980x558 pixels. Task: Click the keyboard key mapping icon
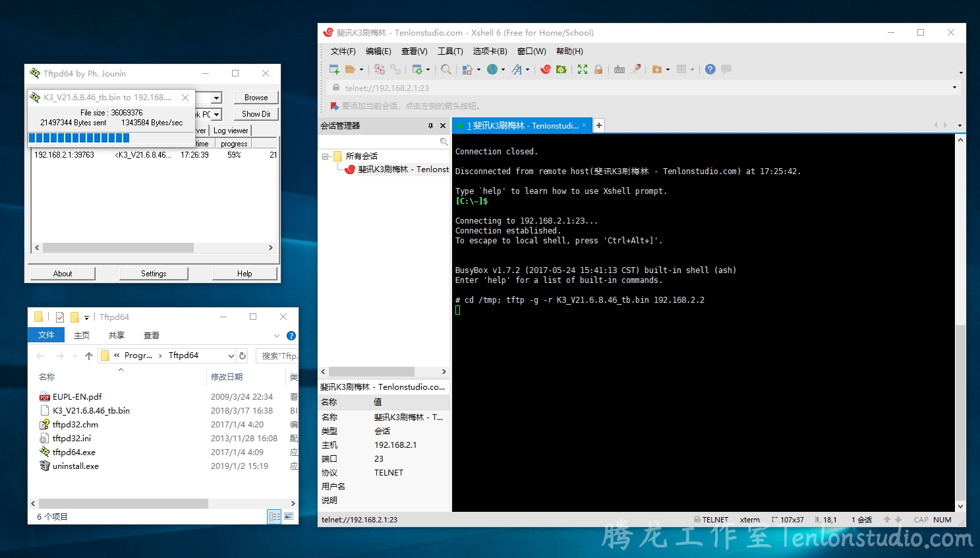tap(620, 69)
